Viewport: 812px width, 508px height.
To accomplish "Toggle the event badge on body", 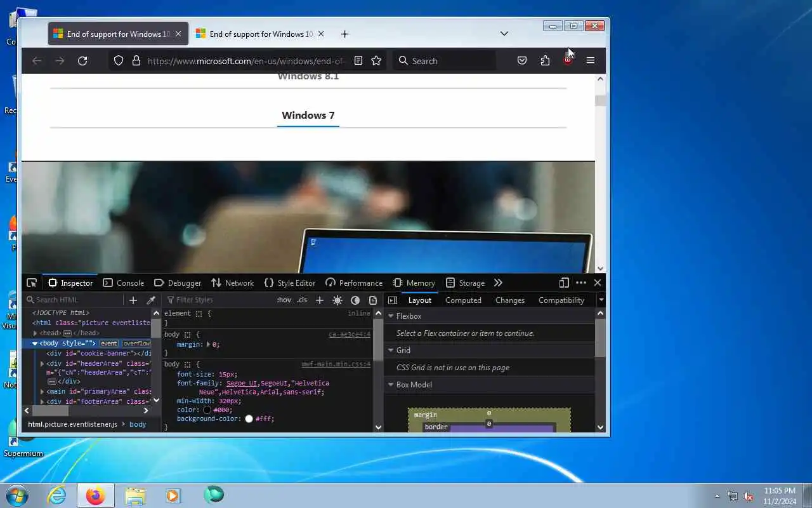I will click(x=108, y=343).
